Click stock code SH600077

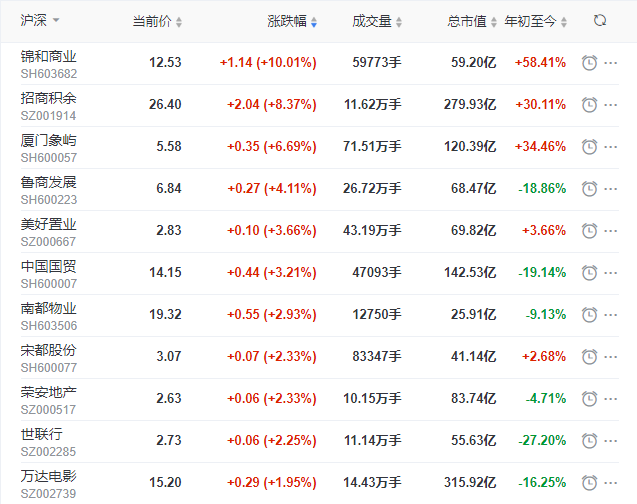click(49, 368)
